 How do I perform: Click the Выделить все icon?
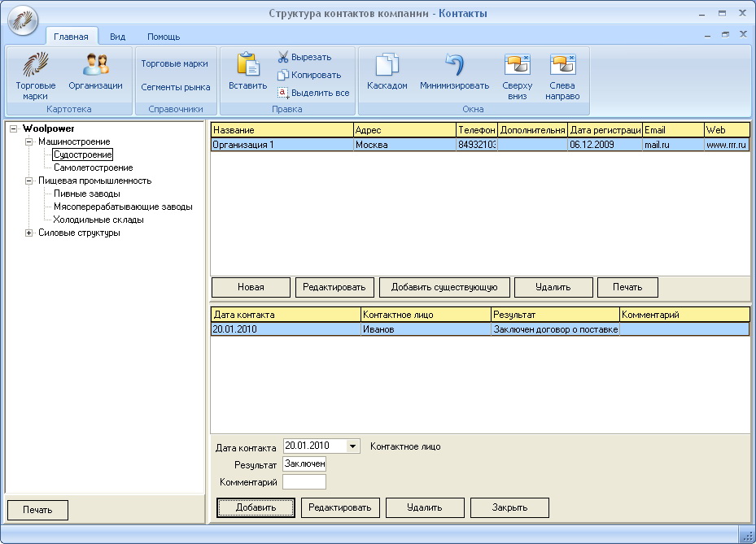283,93
